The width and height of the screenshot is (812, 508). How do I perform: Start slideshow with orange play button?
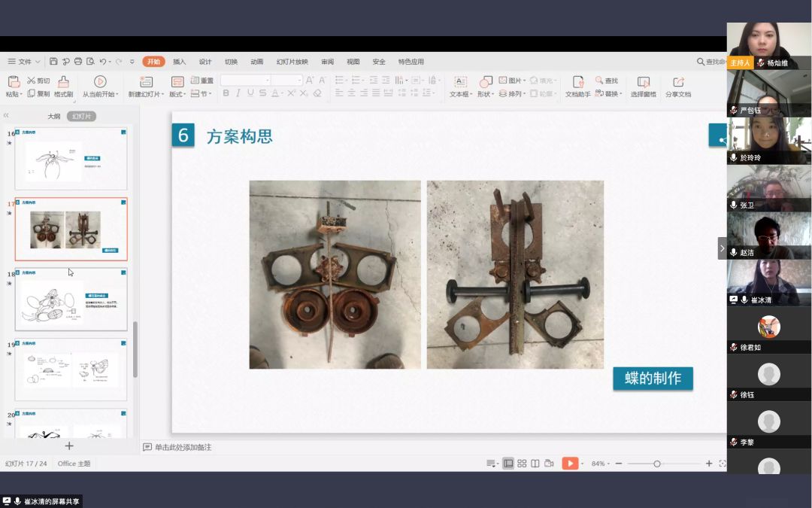pyautogui.click(x=571, y=464)
